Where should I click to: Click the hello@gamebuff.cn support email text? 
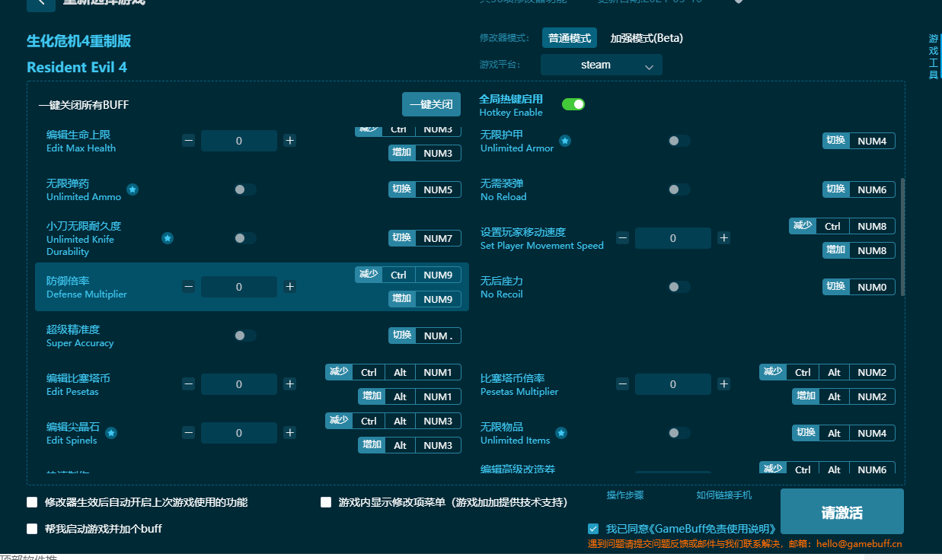click(859, 544)
